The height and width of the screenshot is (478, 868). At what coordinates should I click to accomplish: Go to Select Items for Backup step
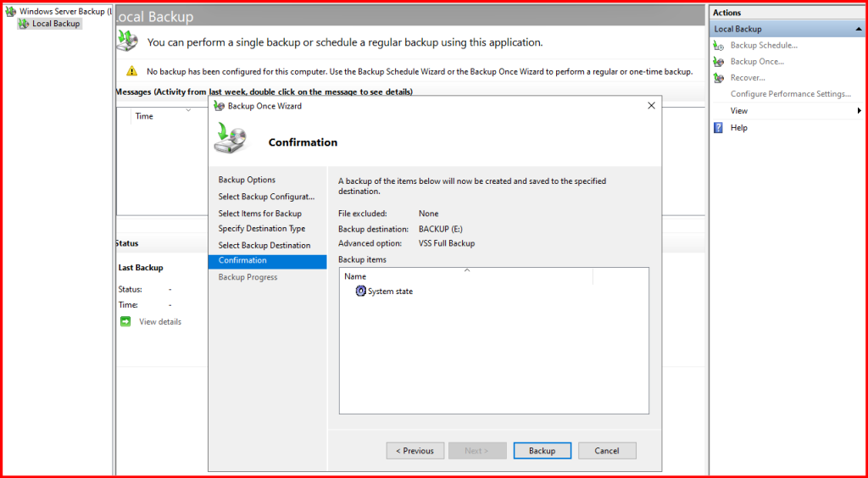(259, 214)
